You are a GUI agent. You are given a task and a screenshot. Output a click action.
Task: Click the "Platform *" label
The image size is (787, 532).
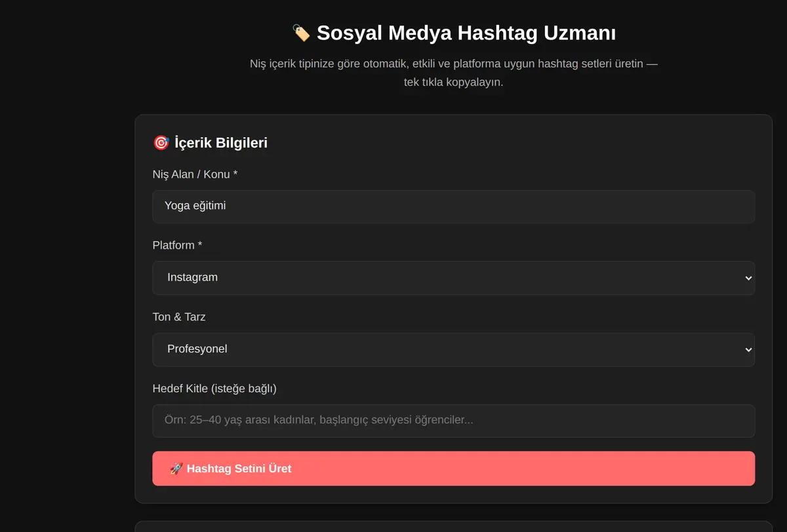[177, 245]
